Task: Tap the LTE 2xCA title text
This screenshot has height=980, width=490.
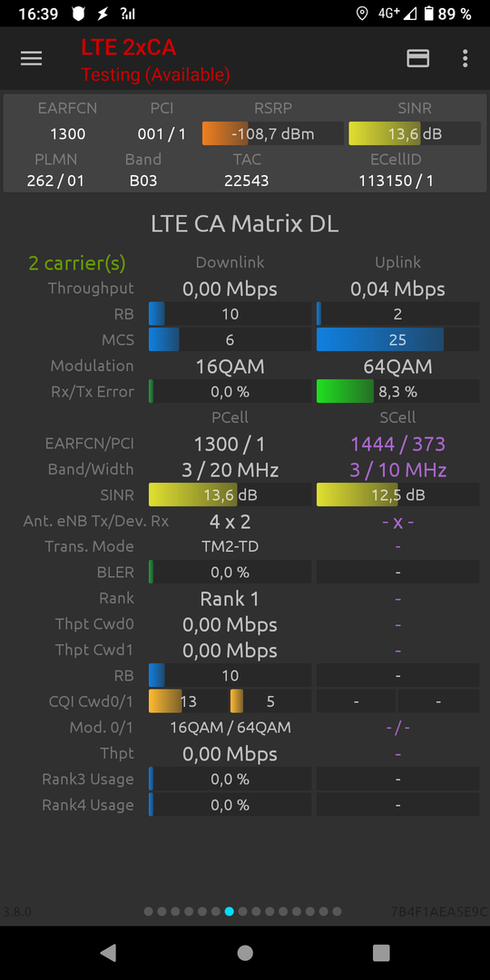Action: tap(128, 47)
